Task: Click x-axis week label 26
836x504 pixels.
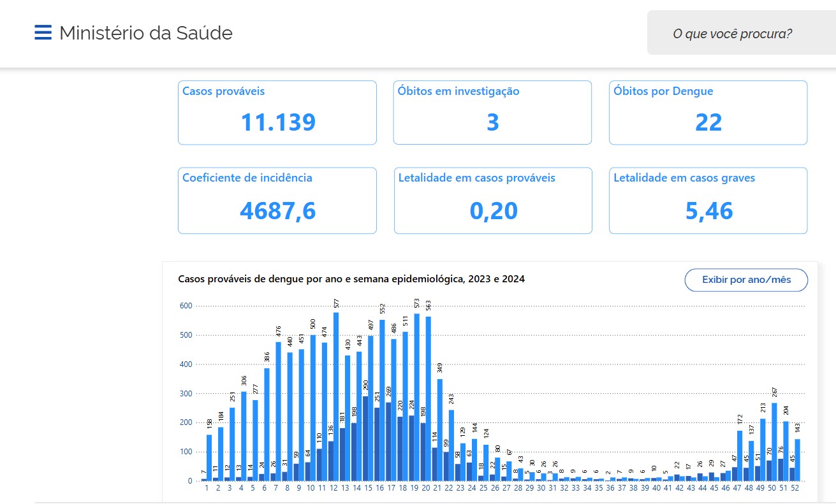Action: [x=494, y=488]
